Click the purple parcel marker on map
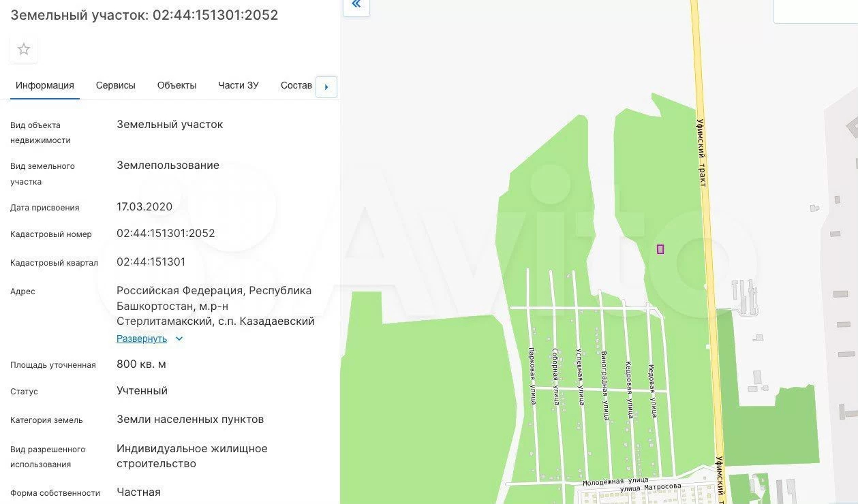858x504 pixels. tap(660, 249)
